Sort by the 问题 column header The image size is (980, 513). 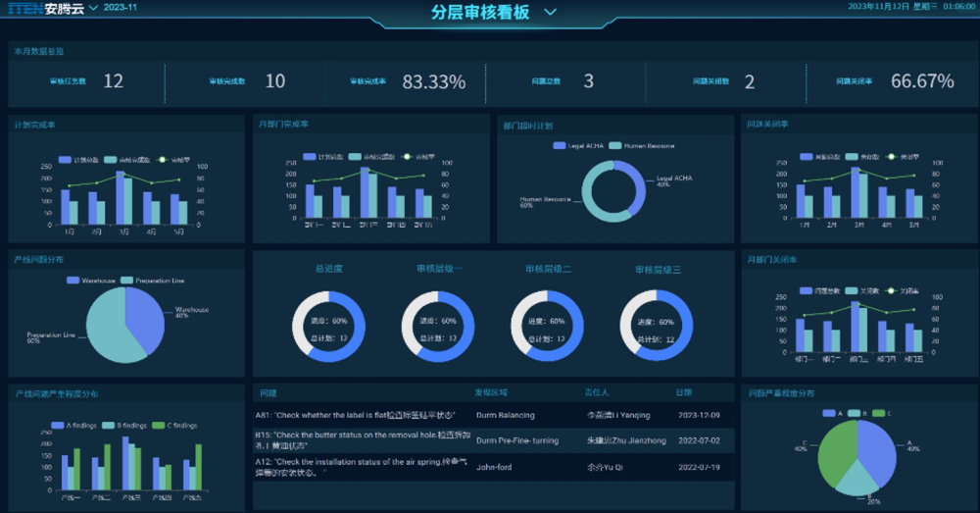pos(269,393)
